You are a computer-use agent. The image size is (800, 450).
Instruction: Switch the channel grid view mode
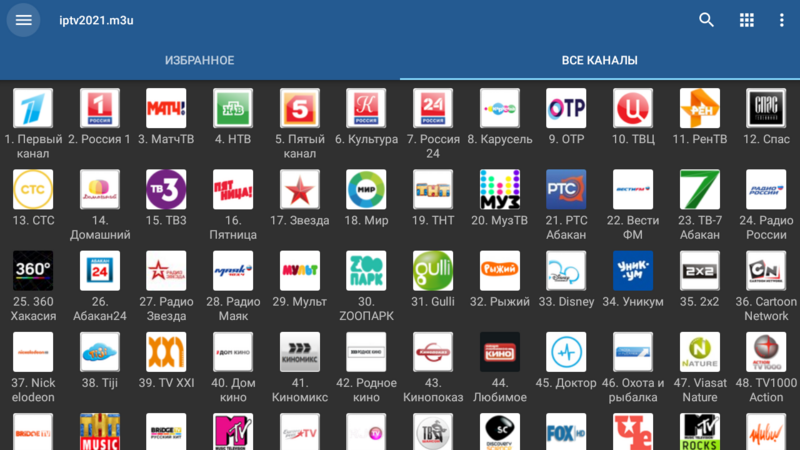[746, 20]
